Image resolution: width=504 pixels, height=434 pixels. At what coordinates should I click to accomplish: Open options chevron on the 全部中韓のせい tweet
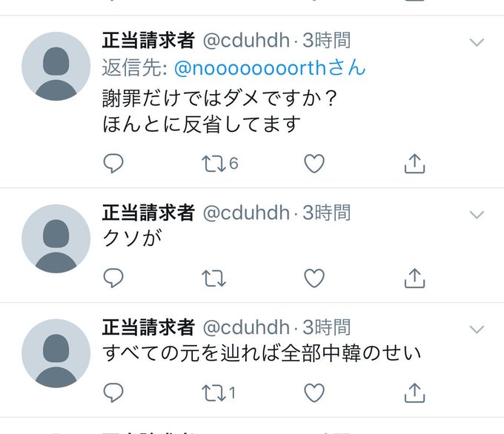pos(477,330)
